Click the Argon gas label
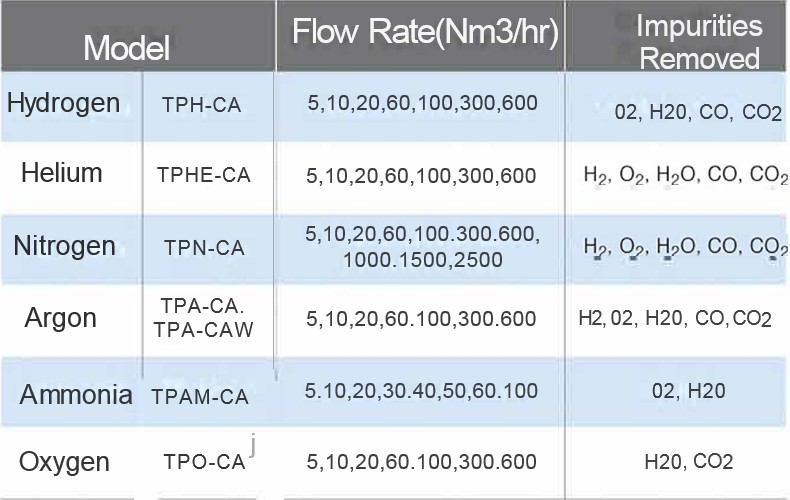Viewport: 790px width, 500px height. tap(60, 318)
